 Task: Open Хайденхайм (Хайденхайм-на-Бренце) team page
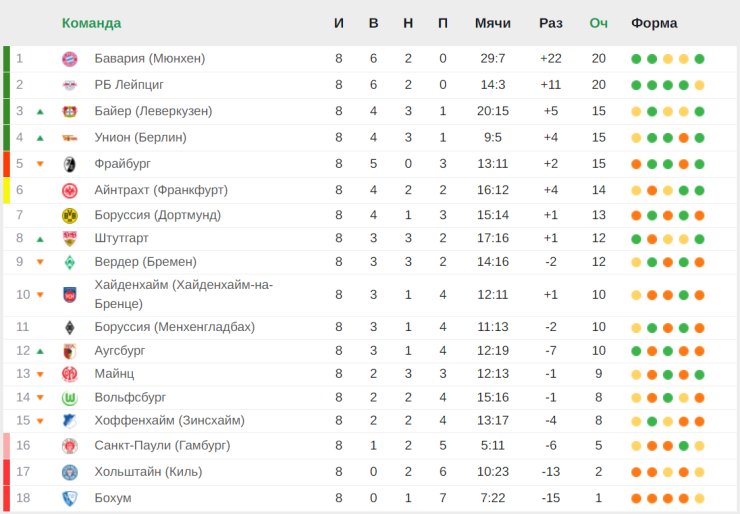pos(184,294)
